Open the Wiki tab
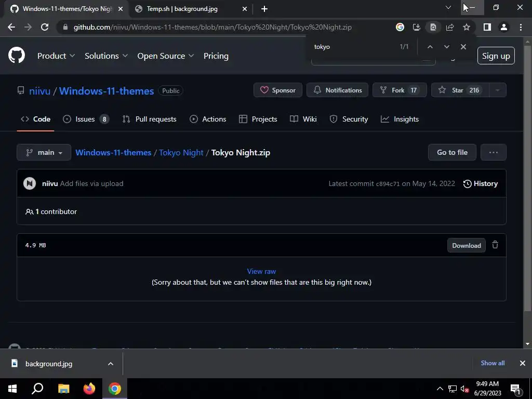This screenshot has width=532, height=399. pyautogui.click(x=303, y=119)
